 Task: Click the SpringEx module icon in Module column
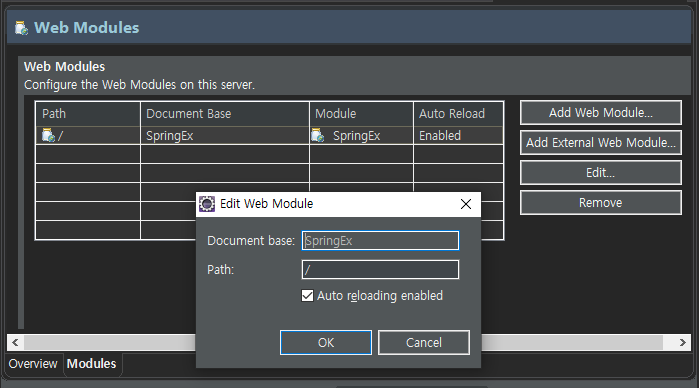(317, 135)
